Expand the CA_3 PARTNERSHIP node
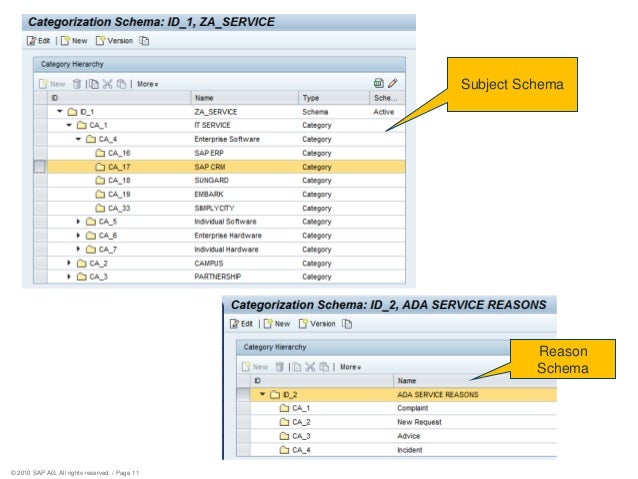The height and width of the screenshot is (479, 638). click(69, 277)
